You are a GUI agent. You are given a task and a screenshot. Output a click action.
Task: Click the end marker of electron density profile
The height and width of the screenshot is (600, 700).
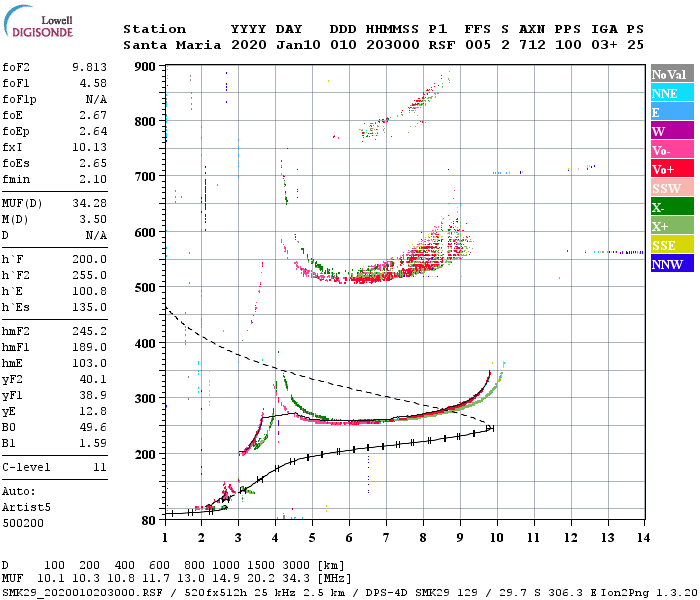pos(490,428)
